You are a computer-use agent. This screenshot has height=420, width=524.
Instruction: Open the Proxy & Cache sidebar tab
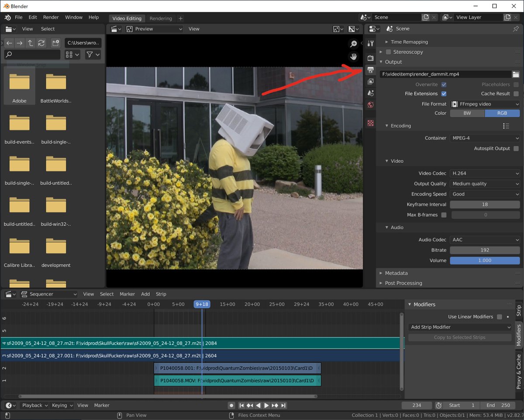(x=519, y=372)
